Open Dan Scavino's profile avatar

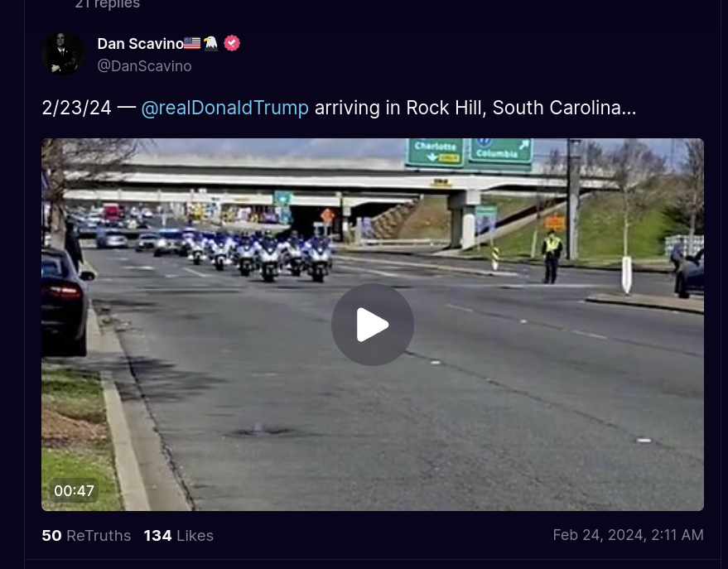pos(63,53)
